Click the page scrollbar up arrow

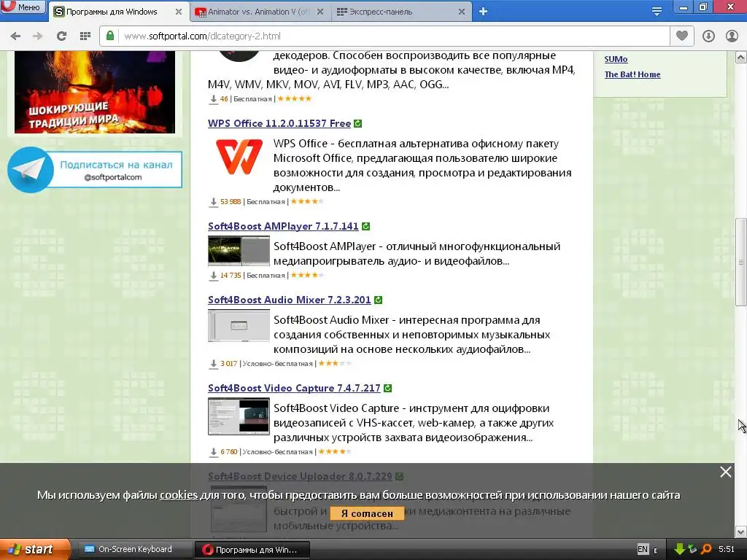coord(741,58)
